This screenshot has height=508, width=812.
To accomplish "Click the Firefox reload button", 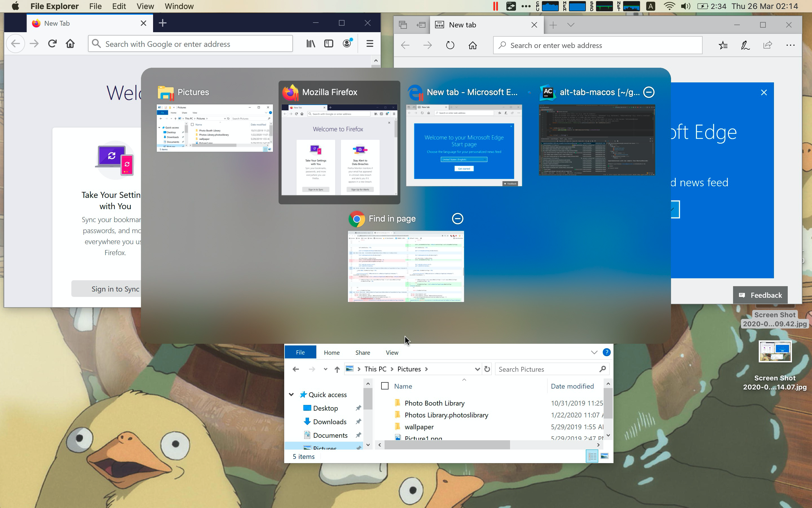I will coord(52,44).
